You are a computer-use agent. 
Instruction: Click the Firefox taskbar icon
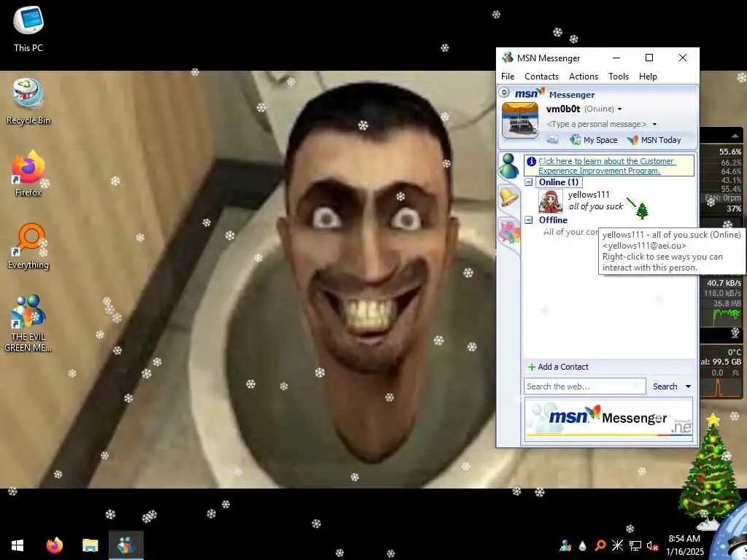[x=54, y=545]
